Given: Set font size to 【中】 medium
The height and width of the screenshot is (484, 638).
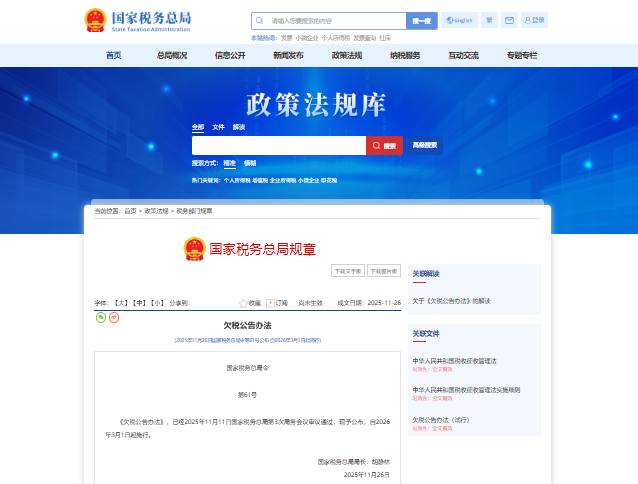Looking at the screenshot, I should pyautogui.click(x=140, y=303).
